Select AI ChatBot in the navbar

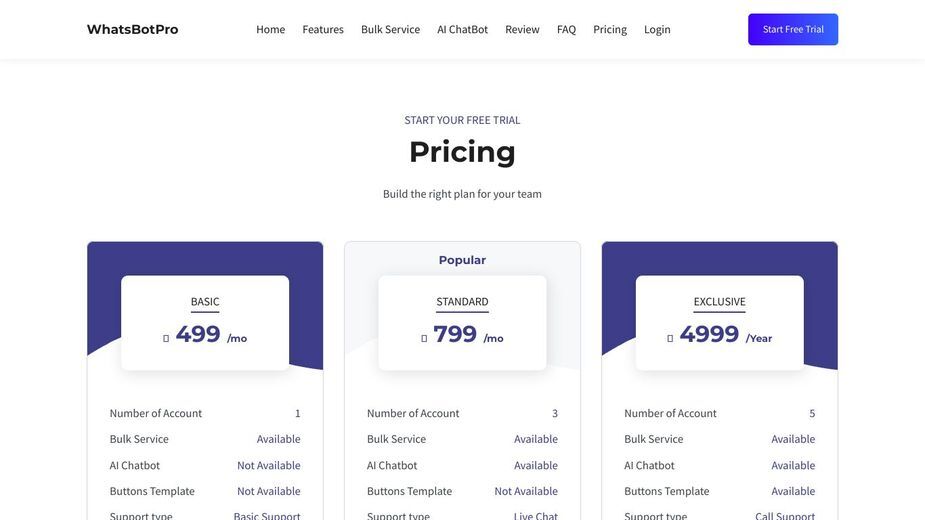click(462, 30)
